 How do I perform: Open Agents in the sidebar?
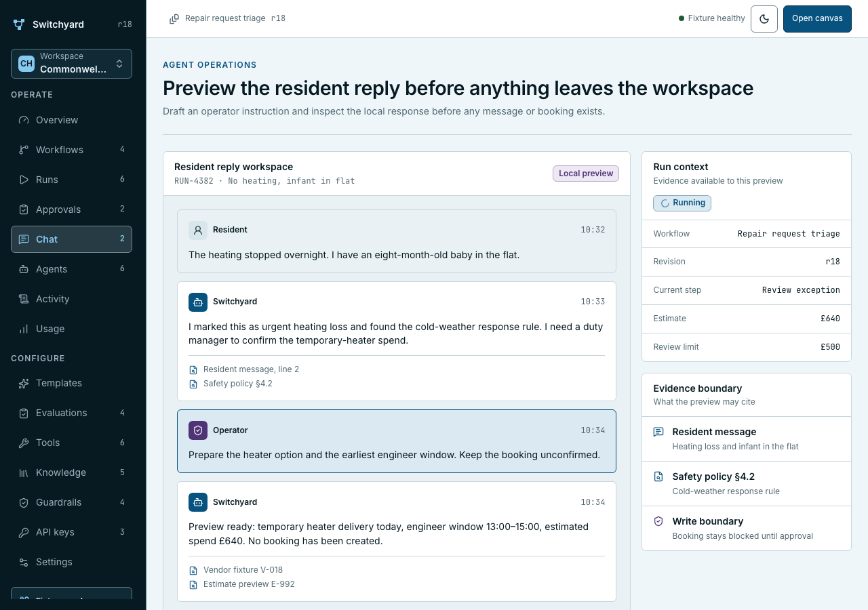71,269
